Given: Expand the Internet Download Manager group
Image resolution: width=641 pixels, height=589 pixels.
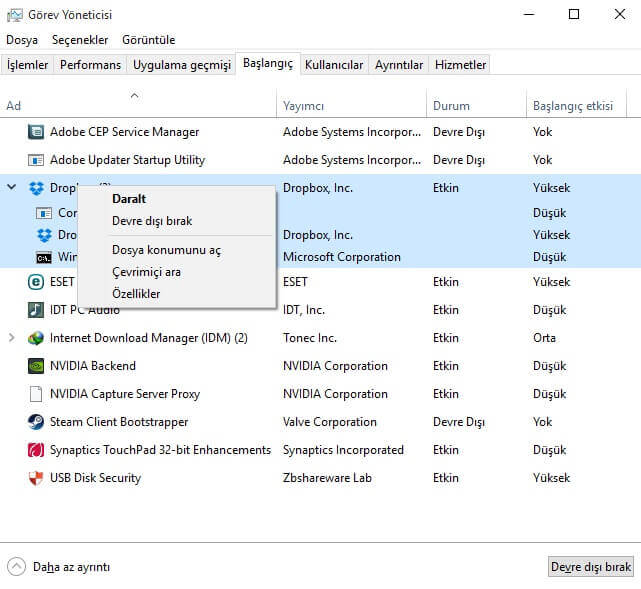Looking at the screenshot, I should point(12,338).
